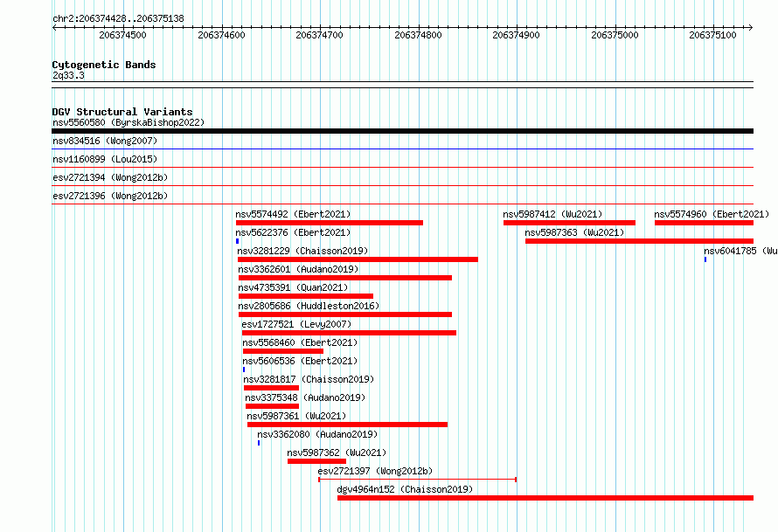Screen dimensions: 778x532
Task: Click the nsv5568460 (Ebert2021) label
Action: coord(300,342)
